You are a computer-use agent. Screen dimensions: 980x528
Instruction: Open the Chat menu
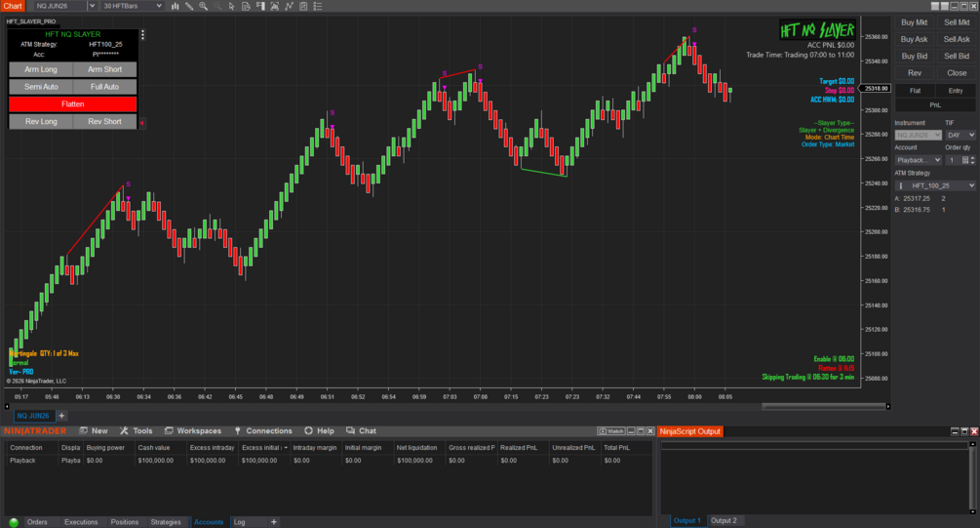pos(361,431)
